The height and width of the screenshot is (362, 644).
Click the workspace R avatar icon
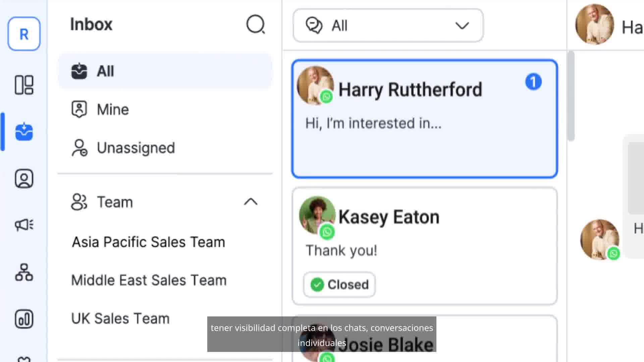(x=24, y=34)
